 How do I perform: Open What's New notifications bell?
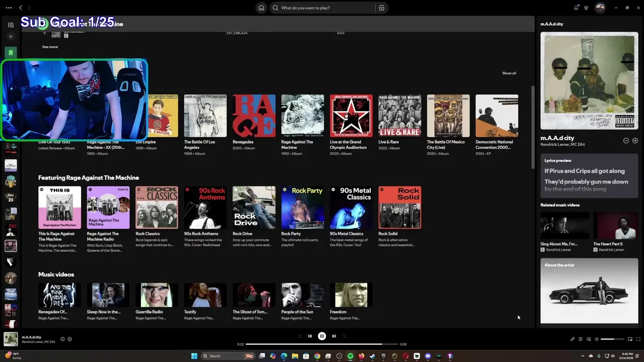(x=576, y=8)
